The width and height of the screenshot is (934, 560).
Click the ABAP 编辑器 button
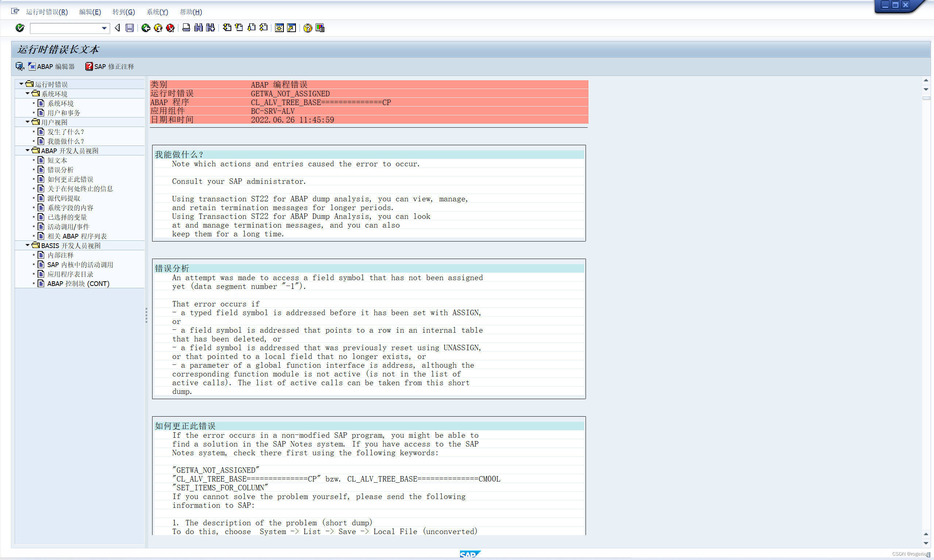51,66
